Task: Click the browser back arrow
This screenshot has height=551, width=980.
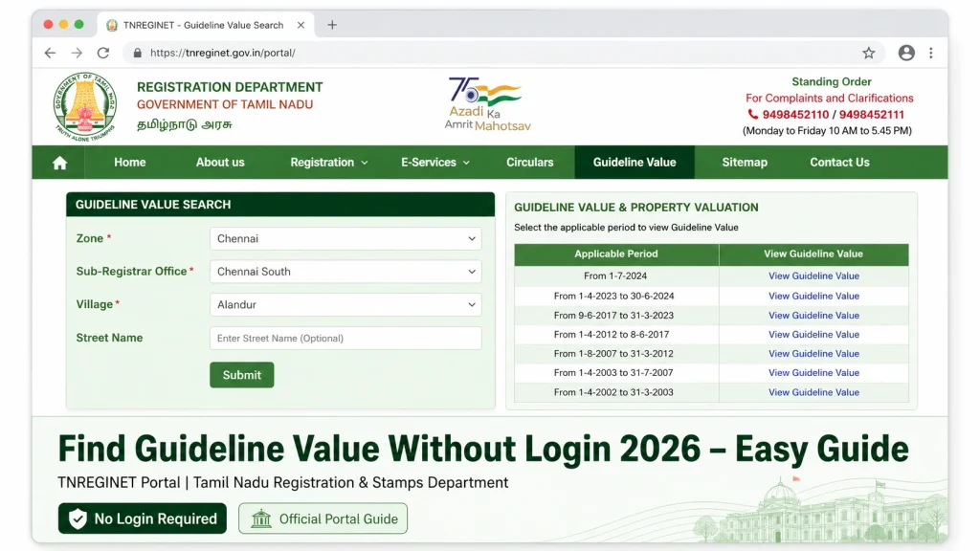Action: (50, 54)
